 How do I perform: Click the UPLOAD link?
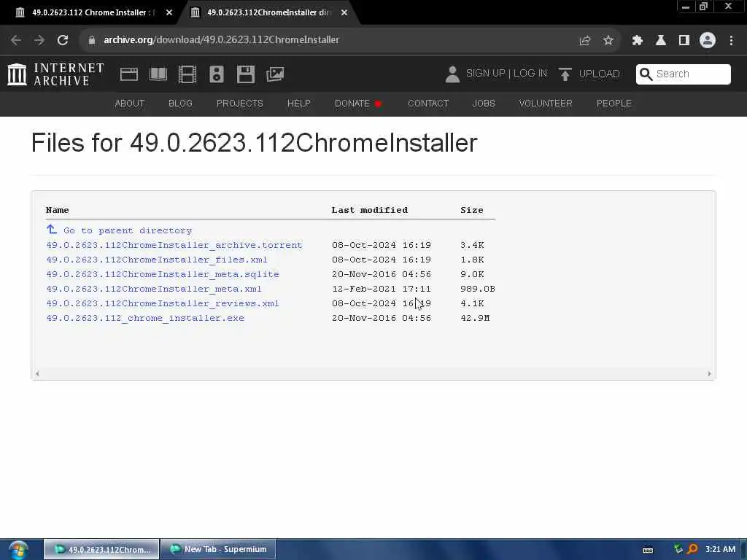[x=600, y=74]
